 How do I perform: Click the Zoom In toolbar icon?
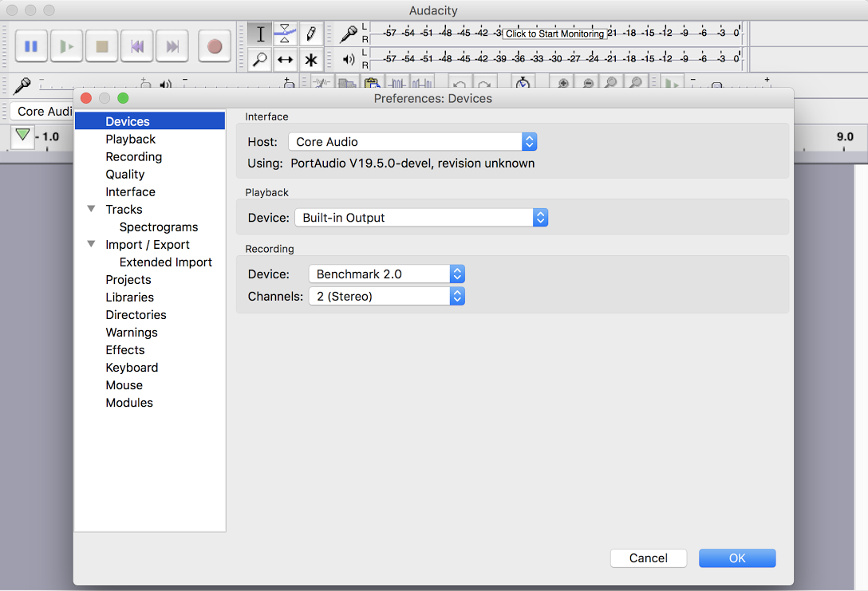563,83
